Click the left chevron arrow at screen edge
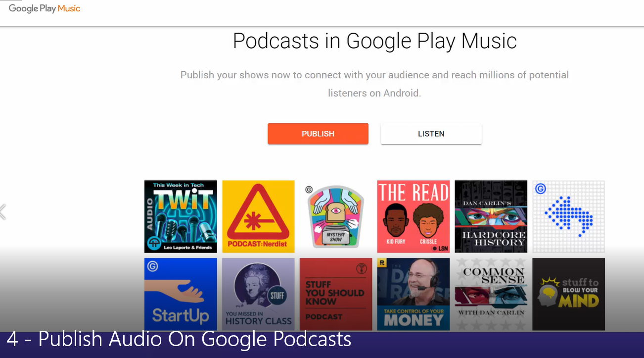This screenshot has height=358, width=644. tap(3, 211)
